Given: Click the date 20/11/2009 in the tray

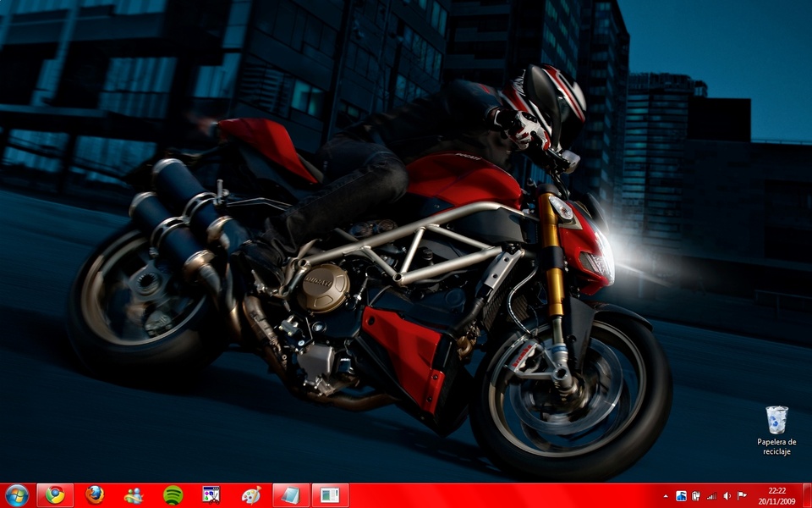Looking at the screenshot, I should click(x=776, y=501).
